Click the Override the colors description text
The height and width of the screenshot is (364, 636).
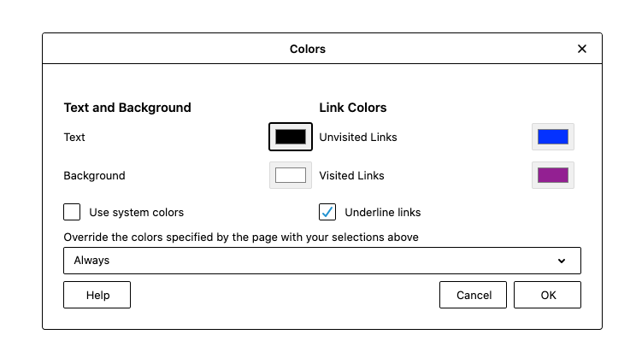241,238
